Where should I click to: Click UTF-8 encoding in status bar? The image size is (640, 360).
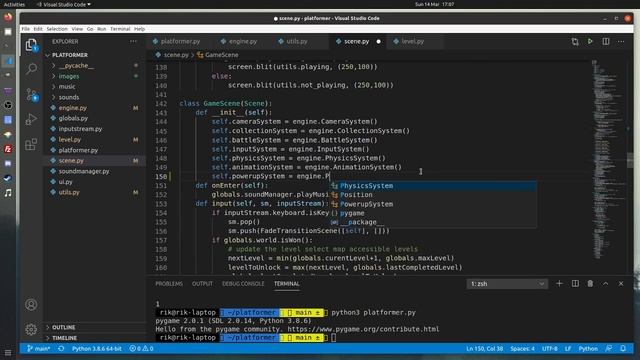coord(549,349)
